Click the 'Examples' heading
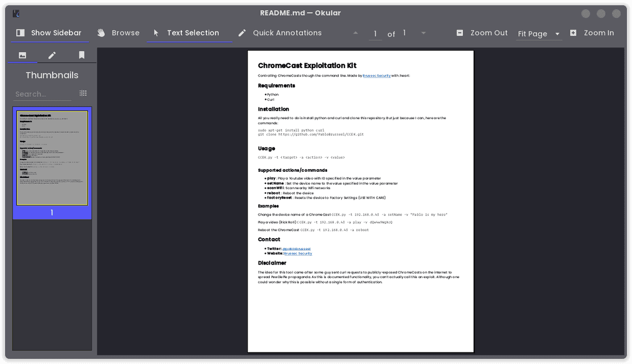The width and height of the screenshot is (632, 364). click(x=269, y=206)
